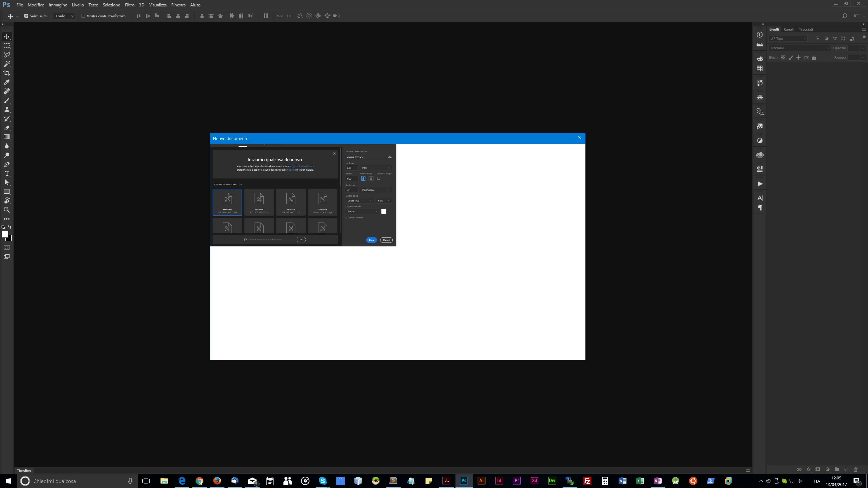
Task: Choose landscape orientation icon
Action: tap(371, 178)
